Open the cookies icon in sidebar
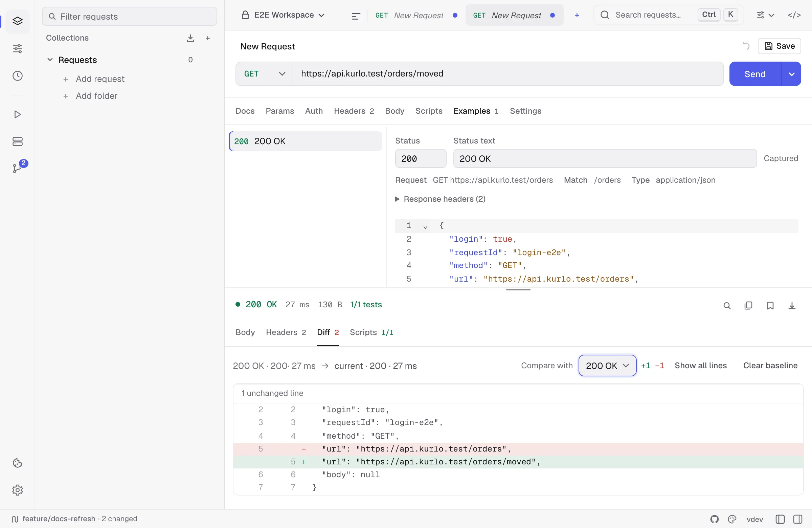This screenshot has width=812, height=528. point(17,463)
